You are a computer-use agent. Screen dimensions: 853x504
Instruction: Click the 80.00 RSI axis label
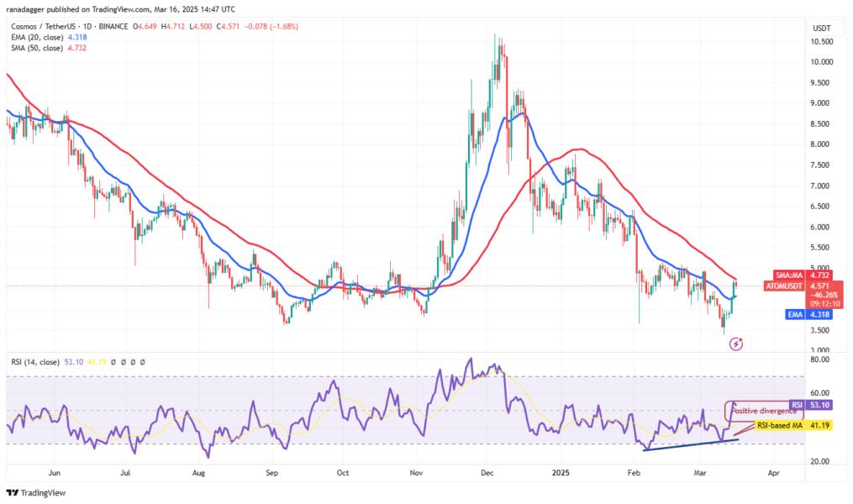pos(821,360)
